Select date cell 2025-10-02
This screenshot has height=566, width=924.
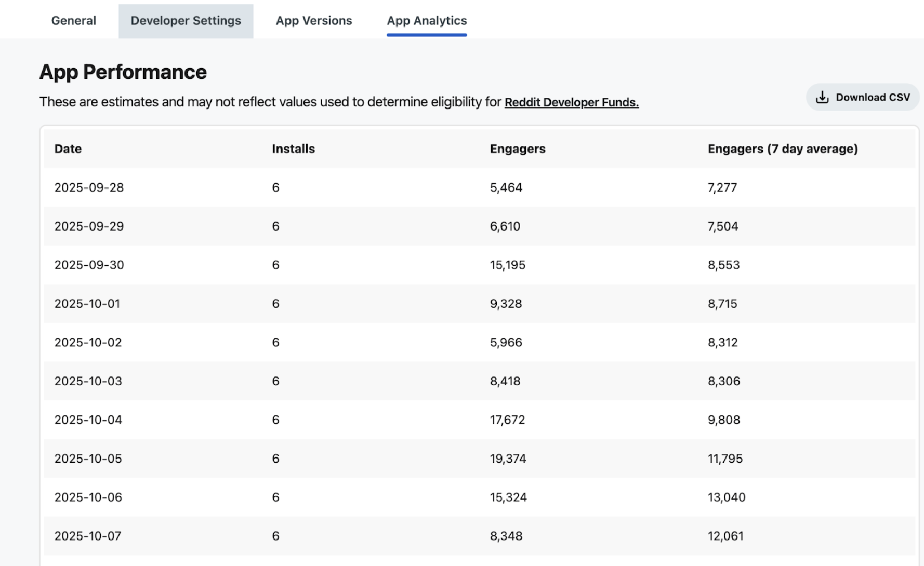[88, 343]
